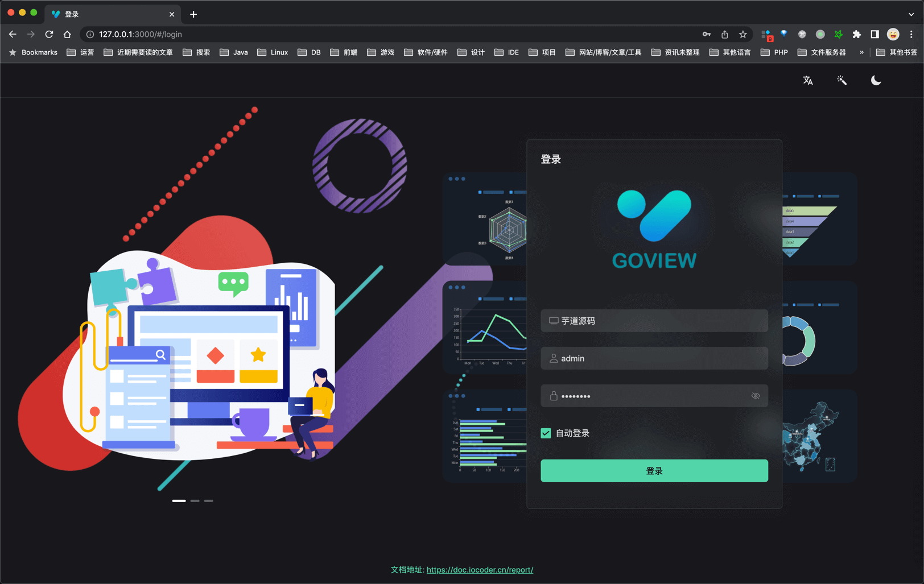Expand the bookmarks overflow chevron
924x584 pixels.
click(x=861, y=52)
